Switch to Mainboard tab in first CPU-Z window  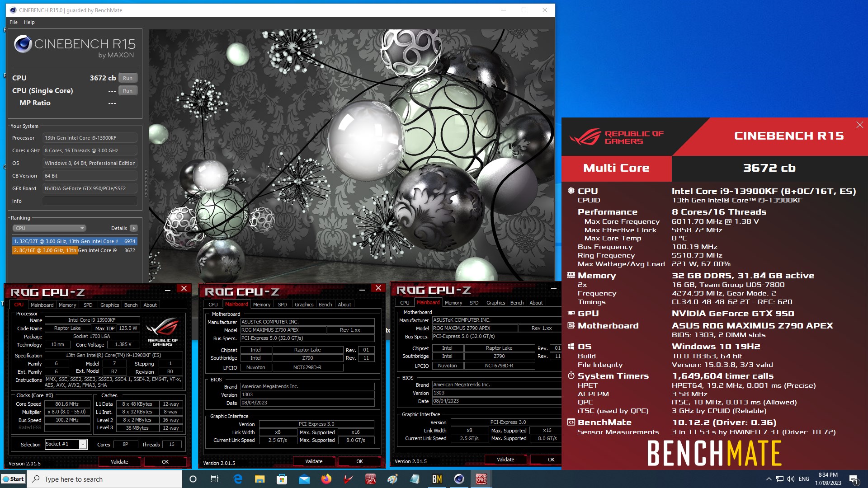coord(42,305)
